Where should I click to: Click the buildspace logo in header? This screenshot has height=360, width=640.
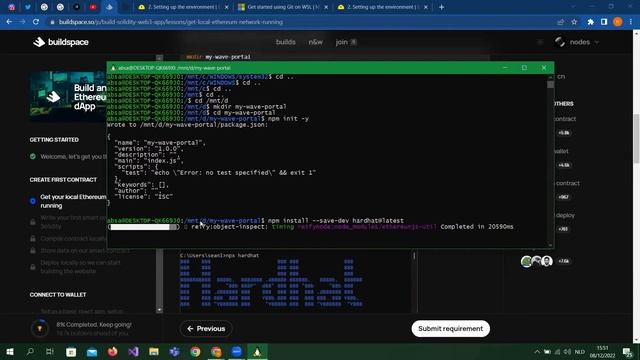tap(61, 42)
